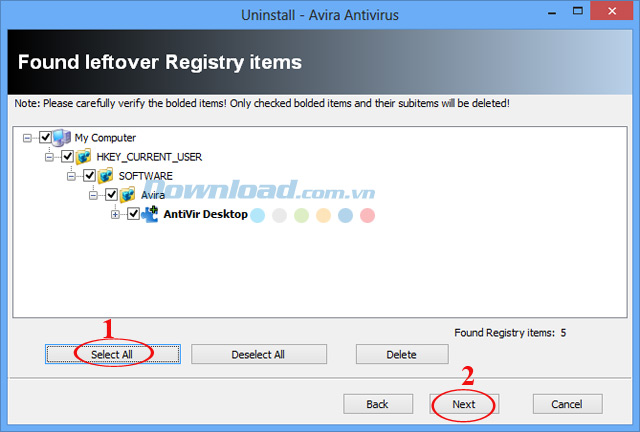Collapse the HKEY_CURRENT_USER node
Screen dimensions: 640x432
point(49,157)
